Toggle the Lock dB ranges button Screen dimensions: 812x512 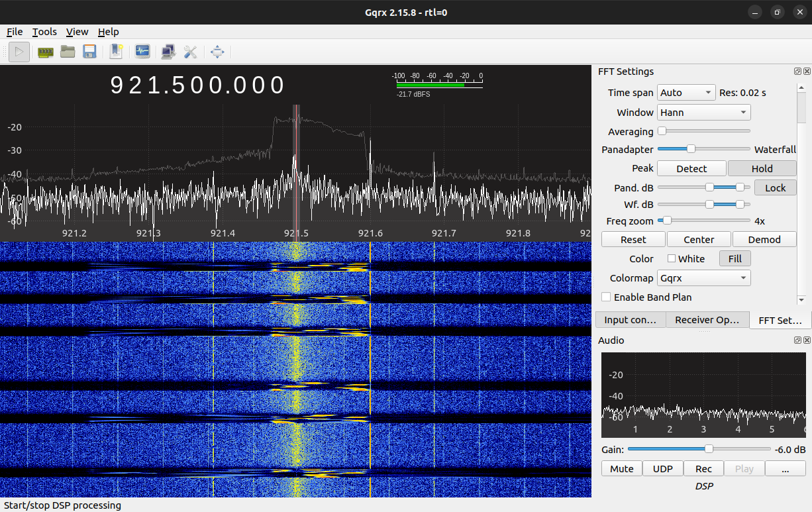point(775,188)
